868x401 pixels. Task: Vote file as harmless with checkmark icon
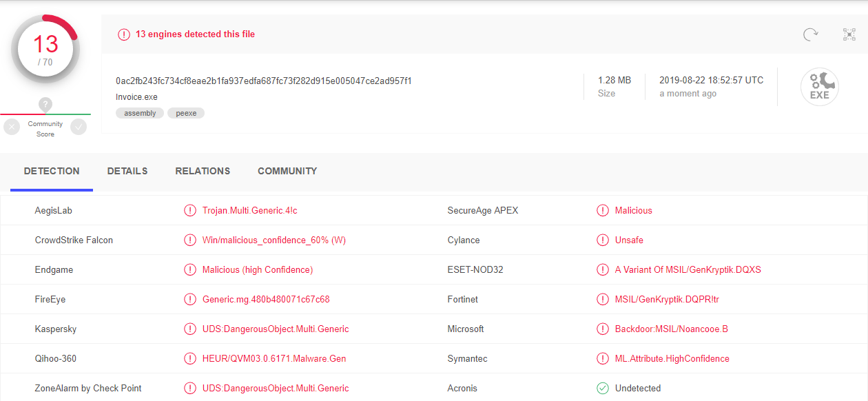[79, 127]
